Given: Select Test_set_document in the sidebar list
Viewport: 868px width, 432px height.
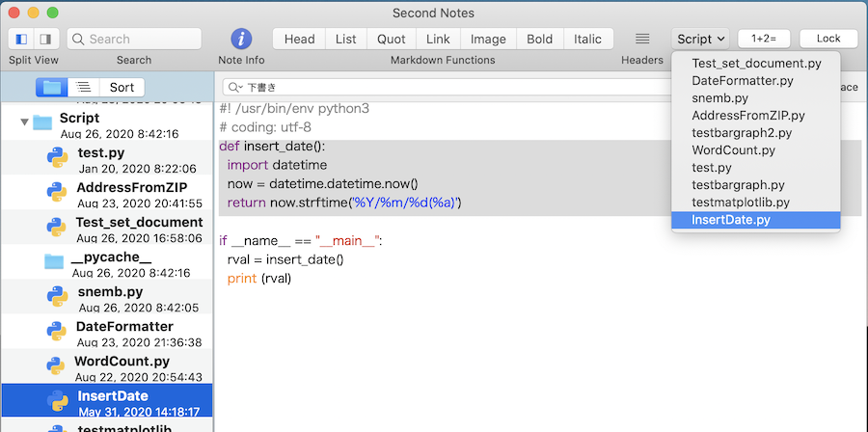Looking at the screenshot, I should (x=106, y=228).
